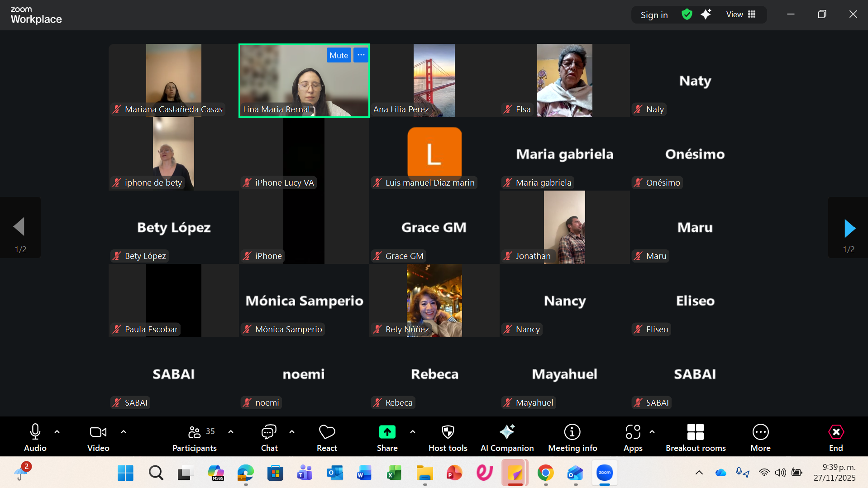Open the View layout menu
Viewport: 868px width, 488px height.
click(741, 14)
